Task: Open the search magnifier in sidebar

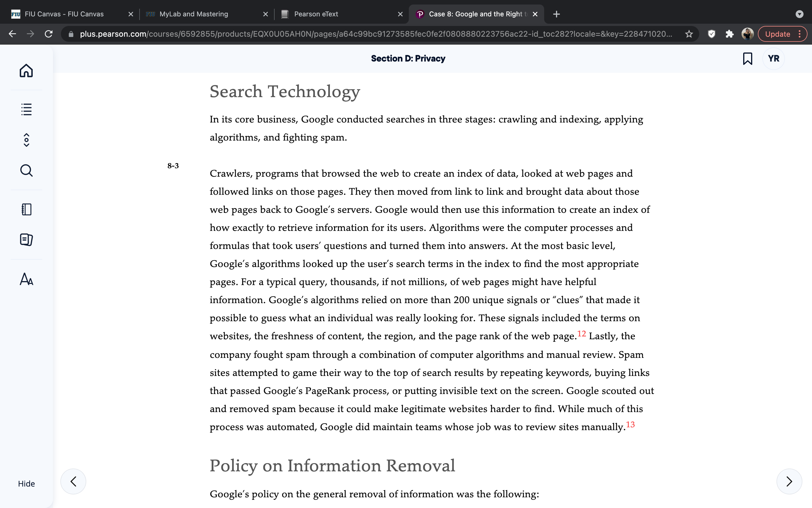Action: click(26, 170)
